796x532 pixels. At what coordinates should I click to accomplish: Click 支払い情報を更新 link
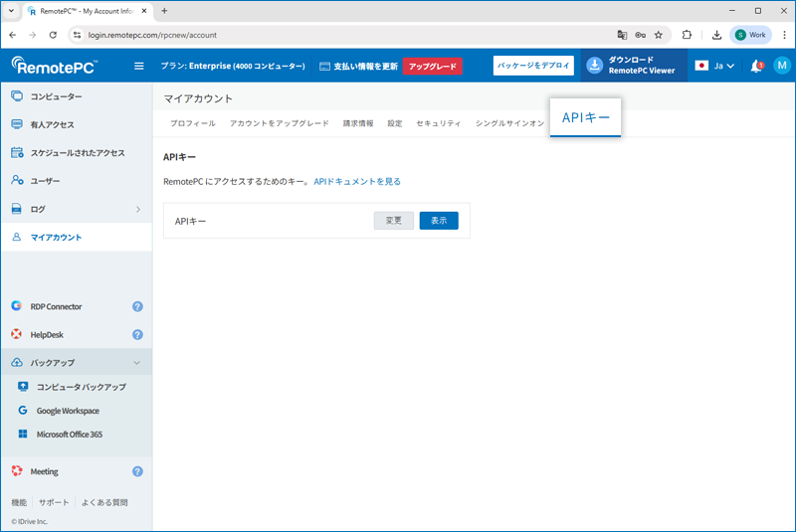coord(358,66)
